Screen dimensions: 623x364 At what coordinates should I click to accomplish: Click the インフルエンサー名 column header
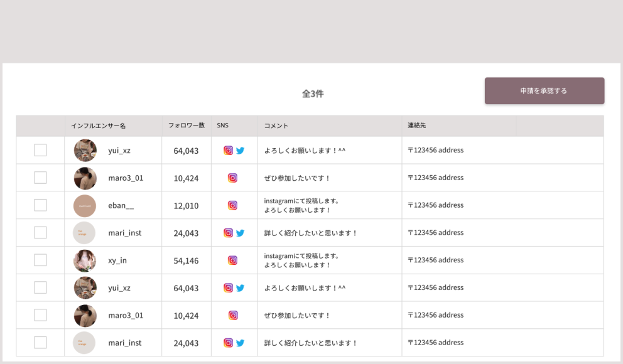(x=99, y=126)
